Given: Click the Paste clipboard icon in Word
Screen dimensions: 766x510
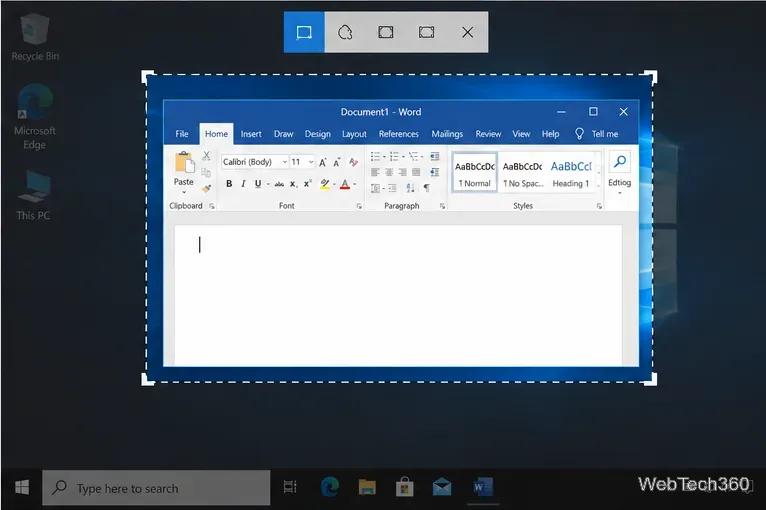Looking at the screenshot, I should point(184,163).
